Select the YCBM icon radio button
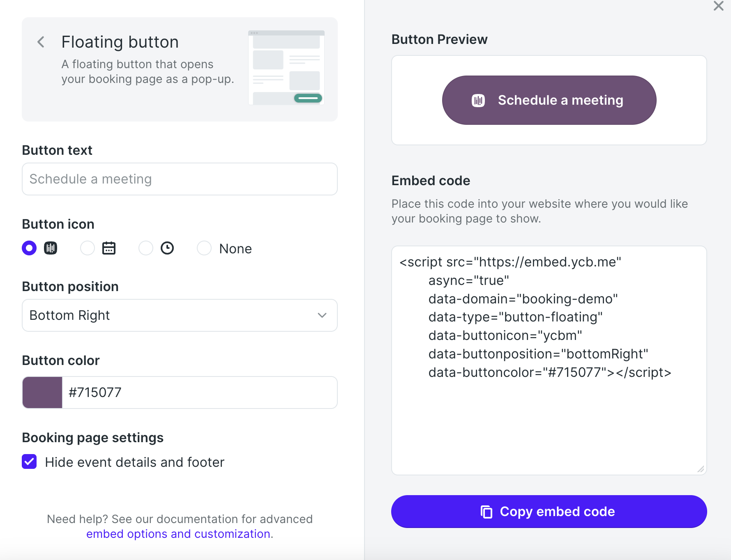 coord(29,248)
